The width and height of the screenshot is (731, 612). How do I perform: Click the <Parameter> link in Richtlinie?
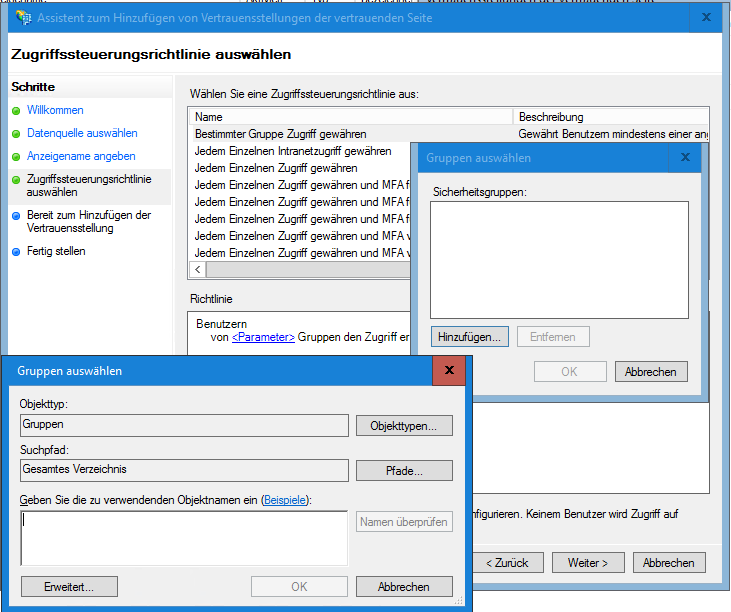(263, 337)
